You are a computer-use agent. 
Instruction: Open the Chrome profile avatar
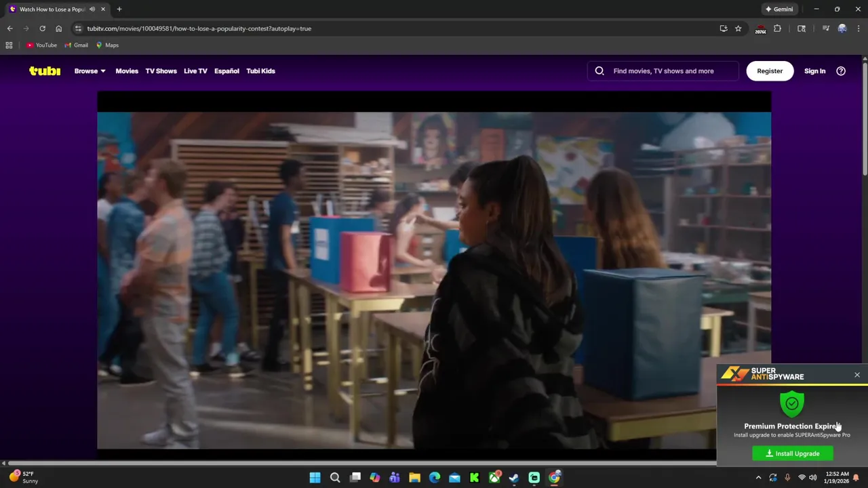pos(842,28)
